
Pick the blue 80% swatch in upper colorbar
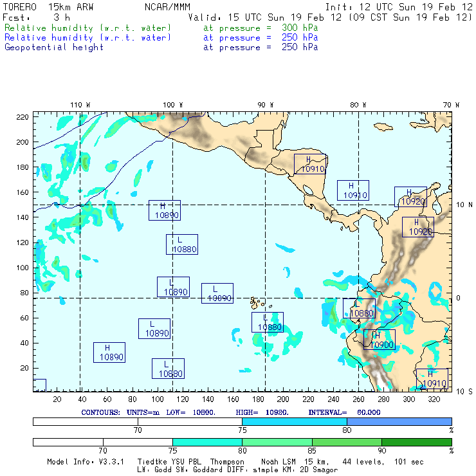click(399, 421)
